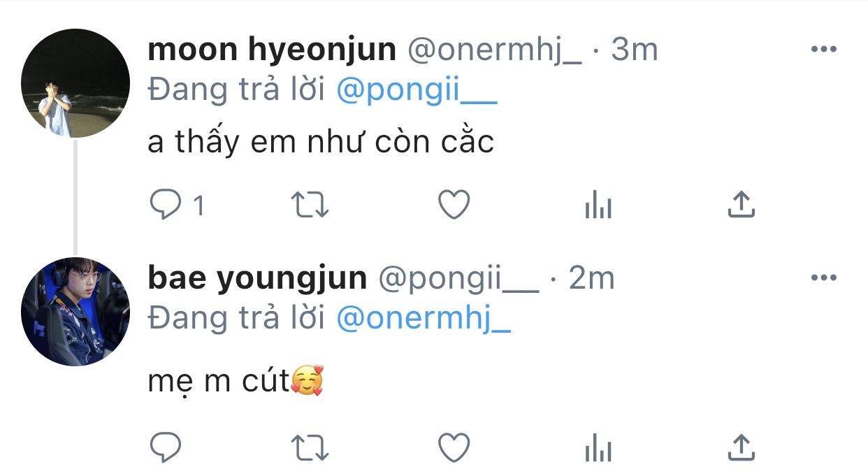Like the tweet from @onermhj_

454,205
